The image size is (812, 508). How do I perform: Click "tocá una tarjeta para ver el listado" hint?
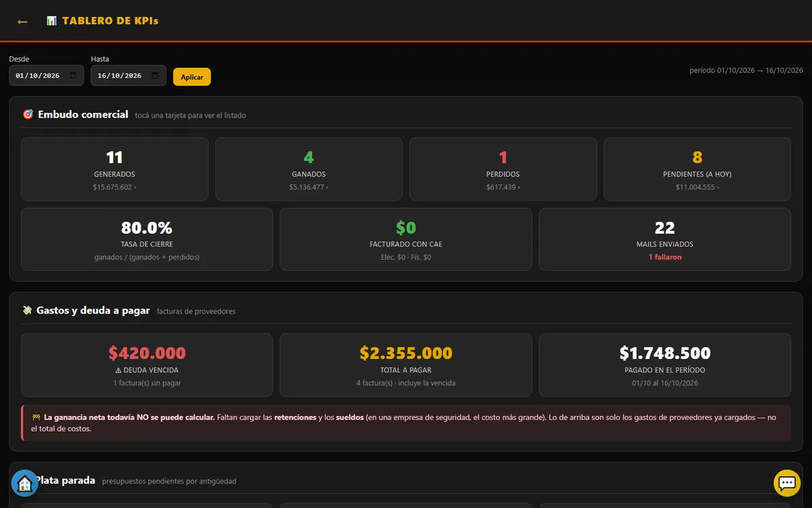(190, 116)
